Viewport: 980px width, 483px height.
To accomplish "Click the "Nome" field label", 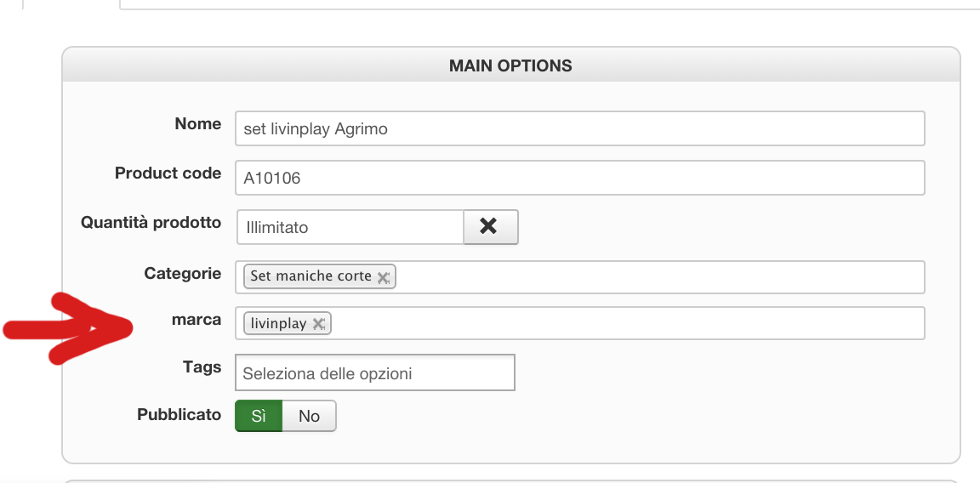I will point(197,124).
